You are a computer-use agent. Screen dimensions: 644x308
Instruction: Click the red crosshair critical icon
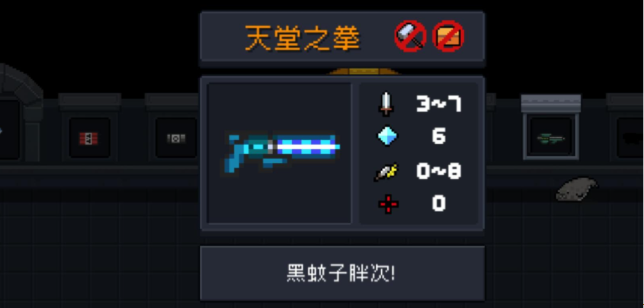pos(388,204)
